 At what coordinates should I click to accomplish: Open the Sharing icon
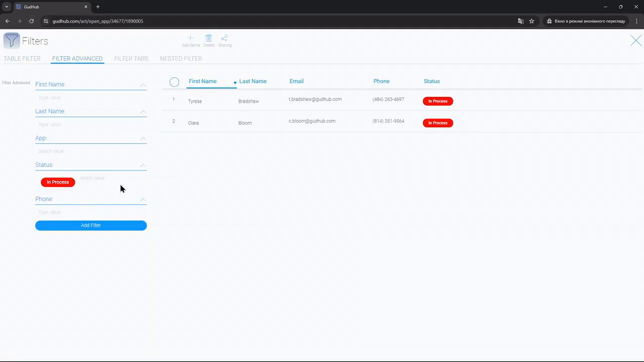pyautogui.click(x=225, y=38)
